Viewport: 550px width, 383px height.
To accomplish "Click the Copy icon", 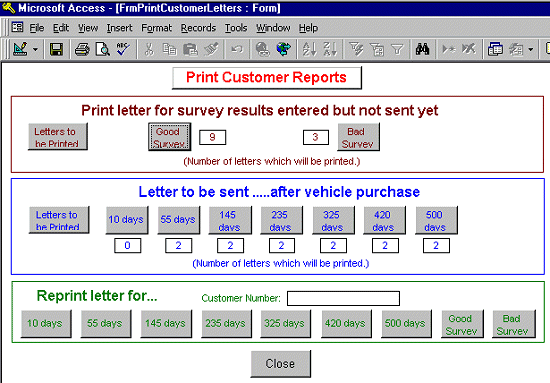I will pos(170,49).
